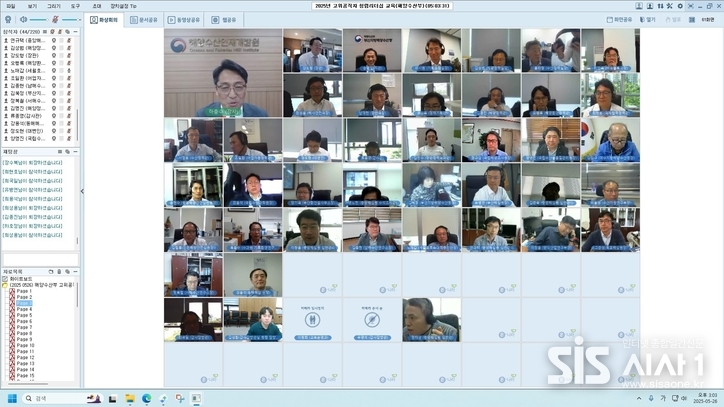This screenshot has height=407, width=724.
Task: Adjust the microphone volume slider
Action: click(71, 19)
